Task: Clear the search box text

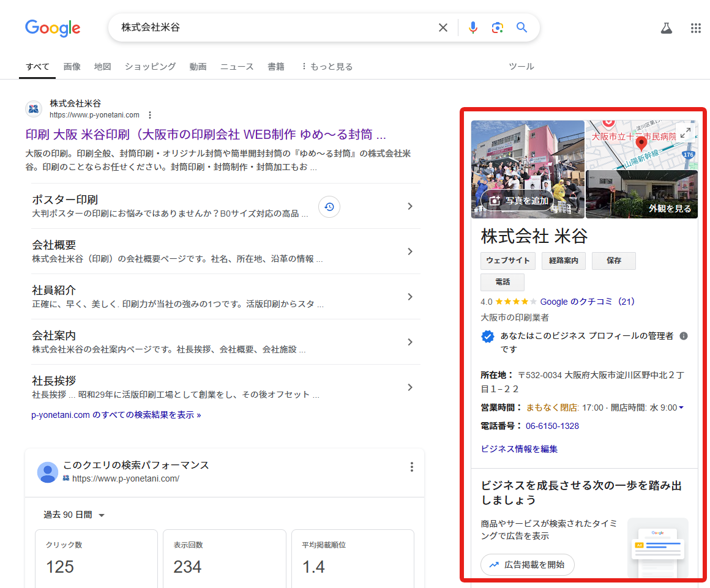Action: coord(443,28)
